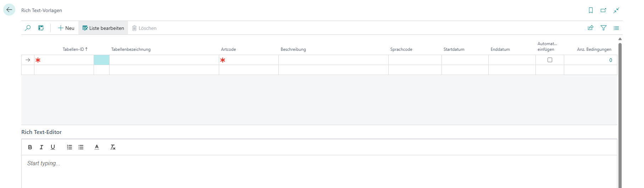Click the highlighted cell after Tabellen-ID
This screenshot has height=188, width=644.
(101, 60)
